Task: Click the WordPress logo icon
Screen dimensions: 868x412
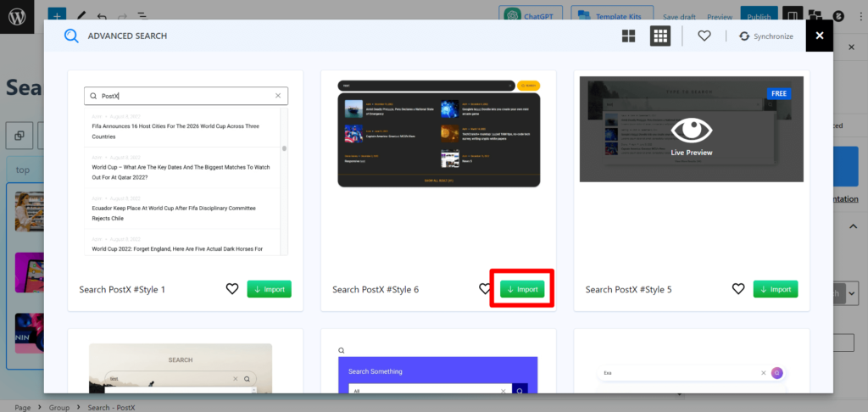Action: [17, 17]
